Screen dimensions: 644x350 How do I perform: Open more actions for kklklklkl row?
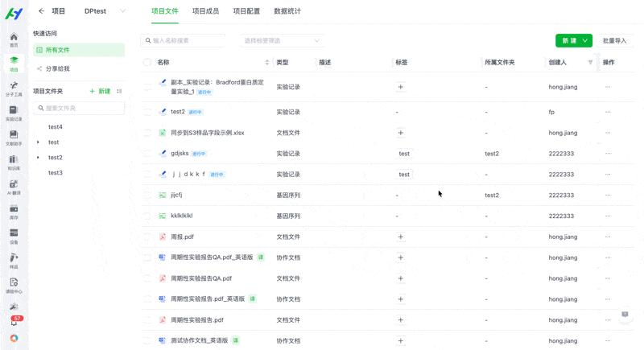(x=608, y=216)
